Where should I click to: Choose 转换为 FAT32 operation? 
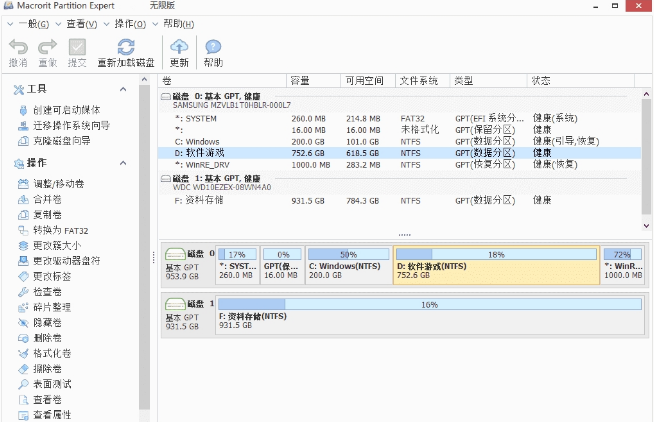click(x=53, y=230)
